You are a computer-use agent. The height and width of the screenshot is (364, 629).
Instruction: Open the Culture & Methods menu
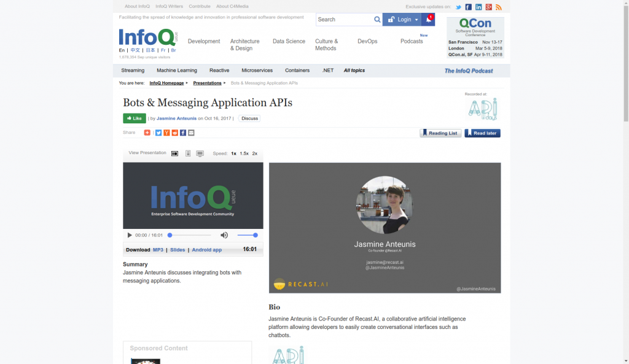pos(327,45)
